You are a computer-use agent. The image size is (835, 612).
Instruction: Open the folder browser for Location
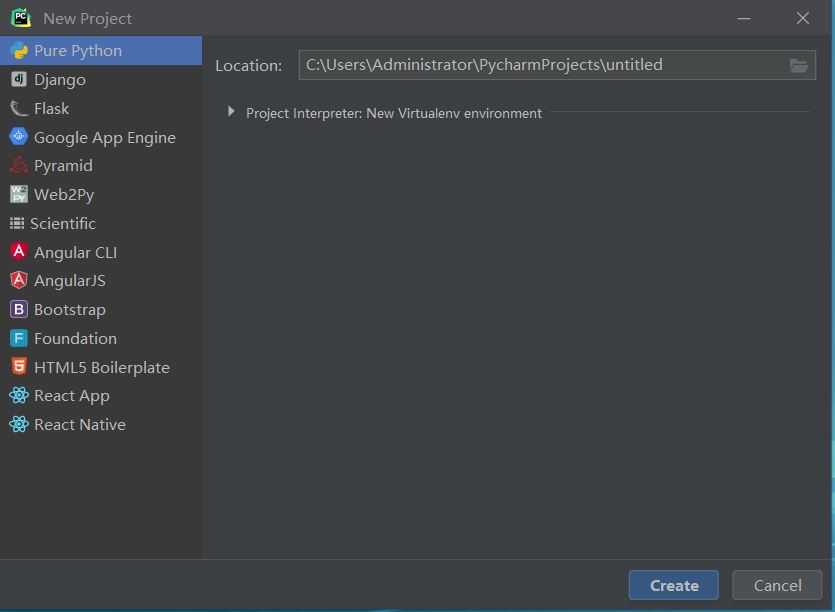(798, 65)
